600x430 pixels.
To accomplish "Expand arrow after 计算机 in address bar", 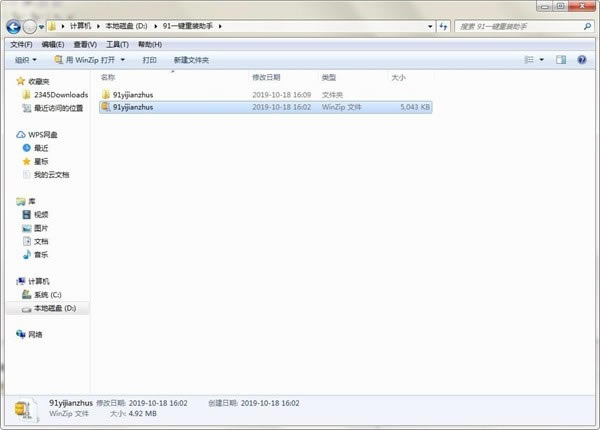I will (x=98, y=26).
